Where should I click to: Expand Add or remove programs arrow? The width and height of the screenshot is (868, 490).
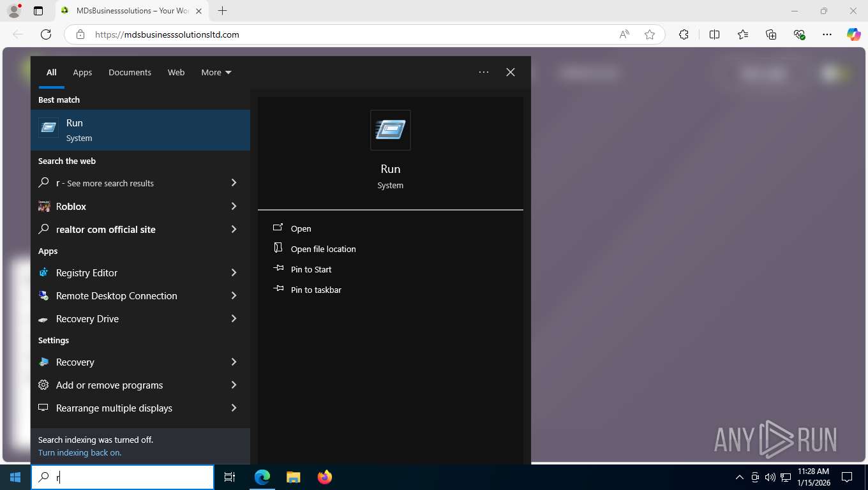point(234,385)
